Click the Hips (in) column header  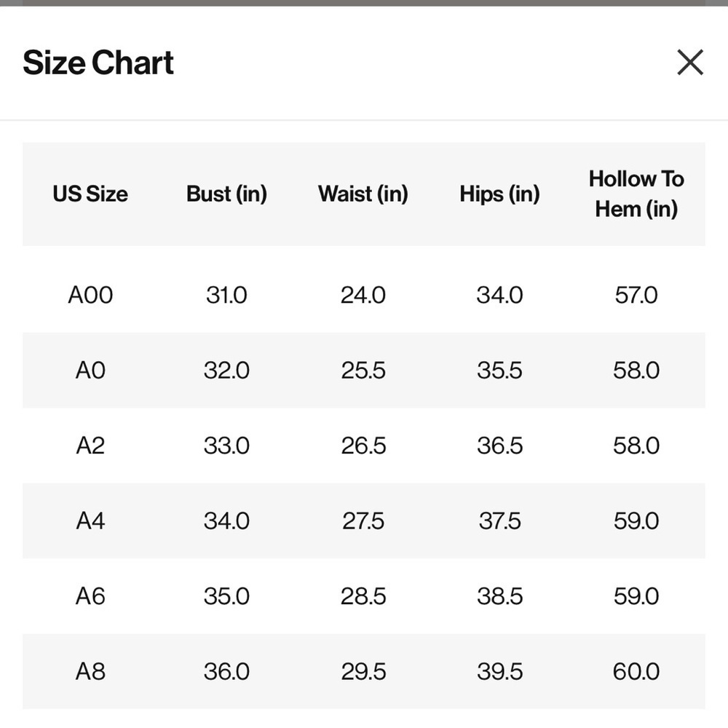pos(499,194)
